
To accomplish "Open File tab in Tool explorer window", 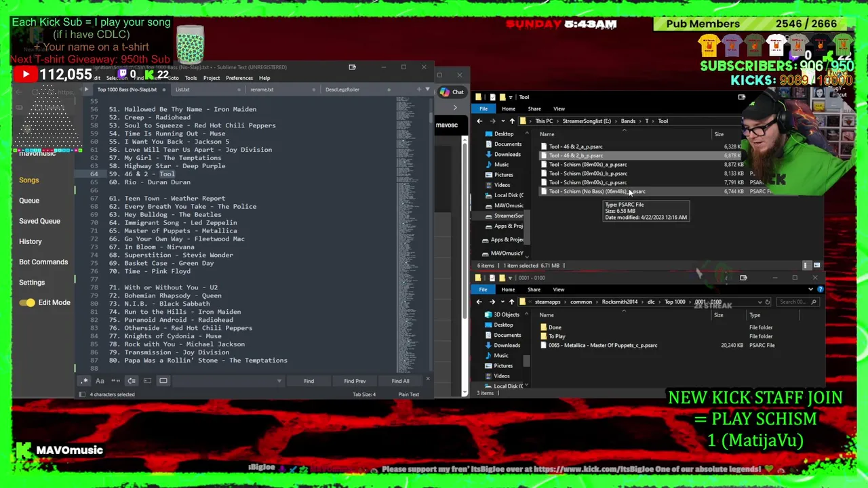I will coord(483,109).
